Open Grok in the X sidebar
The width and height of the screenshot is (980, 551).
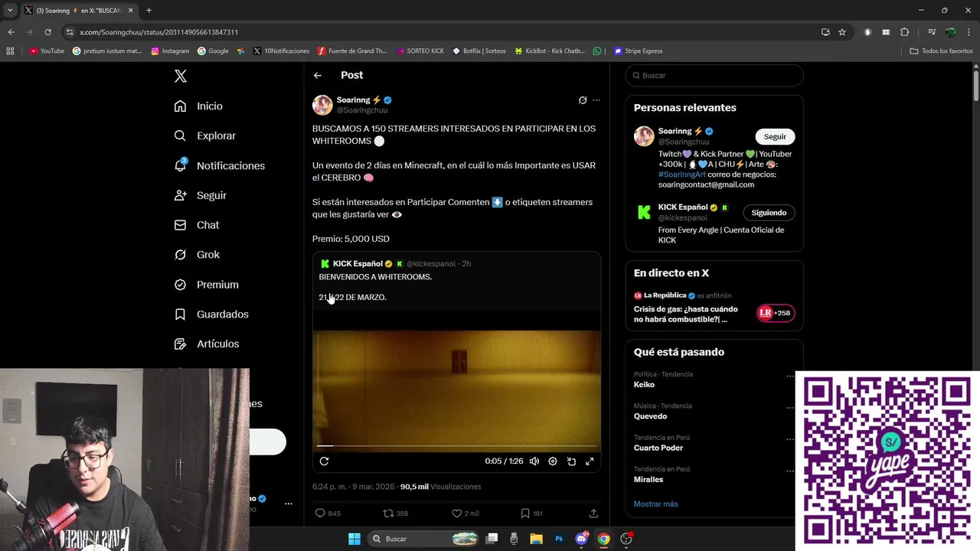pos(196,255)
